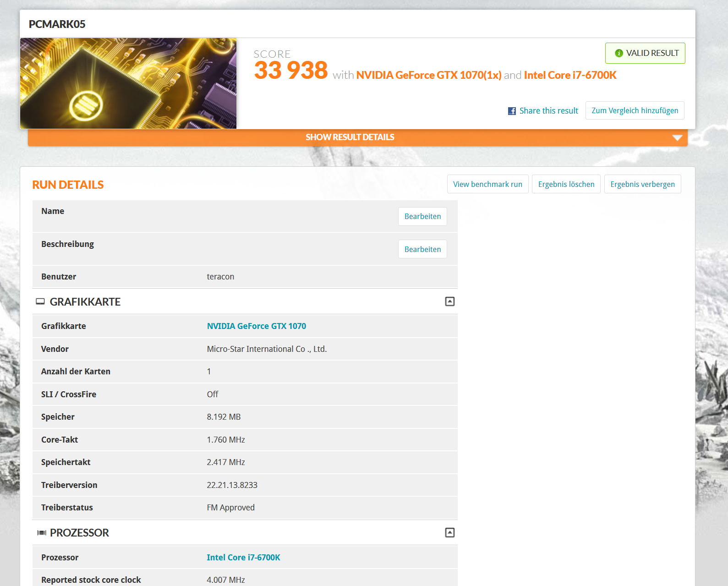
Task: Click the PCMARK05 title
Action: click(57, 24)
